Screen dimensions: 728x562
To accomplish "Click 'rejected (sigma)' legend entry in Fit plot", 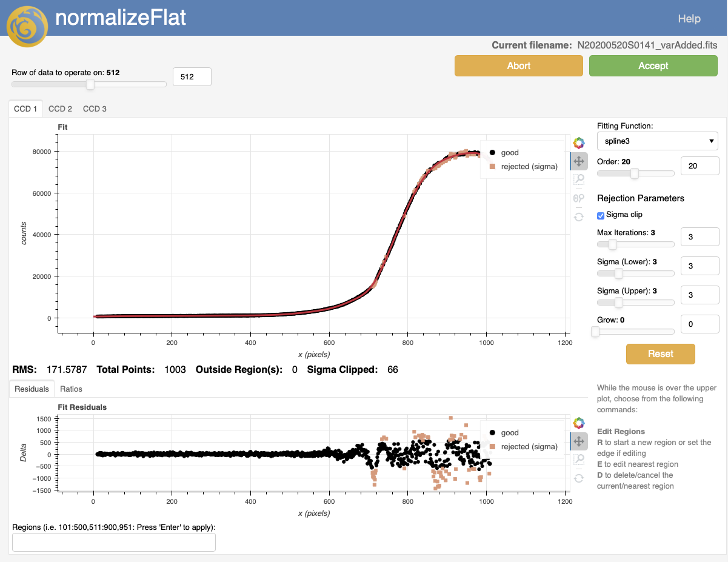I will click(x=523, y=166).
